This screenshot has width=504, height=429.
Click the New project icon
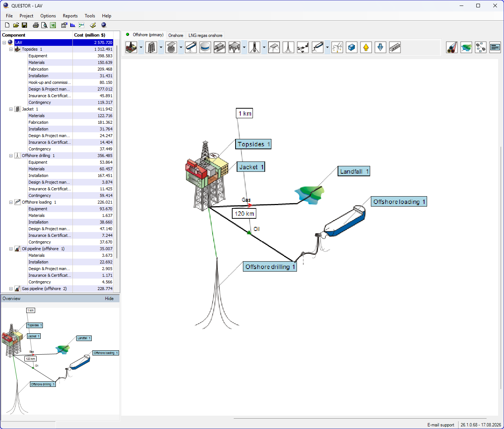tap(7, 25)
